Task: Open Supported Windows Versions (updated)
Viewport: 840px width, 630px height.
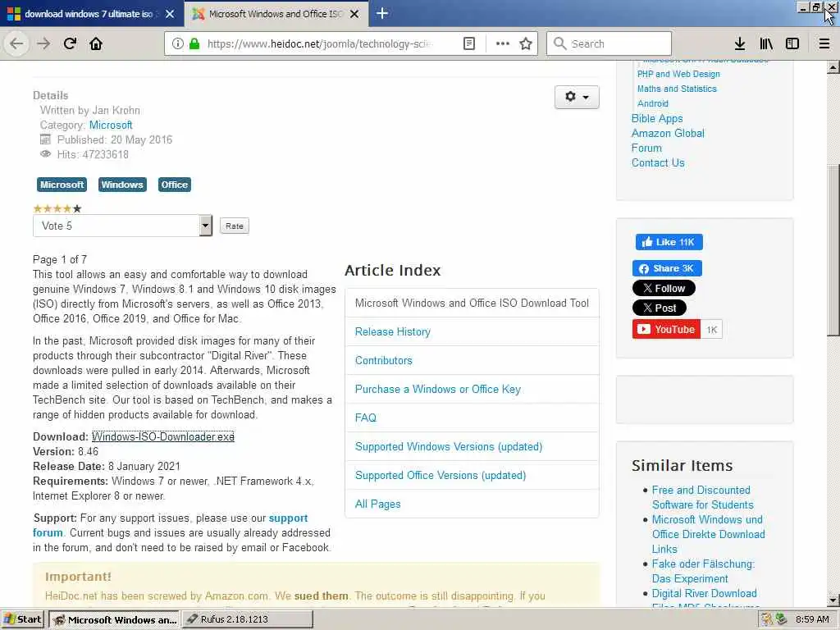Action: click(x=449, y=447)
